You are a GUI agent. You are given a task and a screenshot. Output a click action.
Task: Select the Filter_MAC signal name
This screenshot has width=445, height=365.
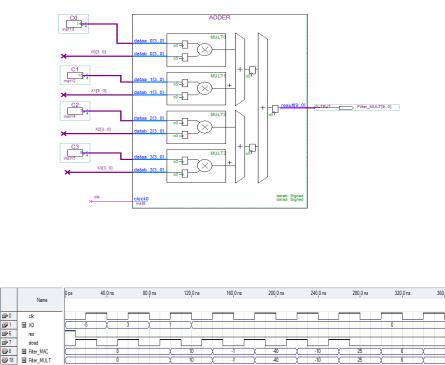pyautogui.click(x=38, y=351)
